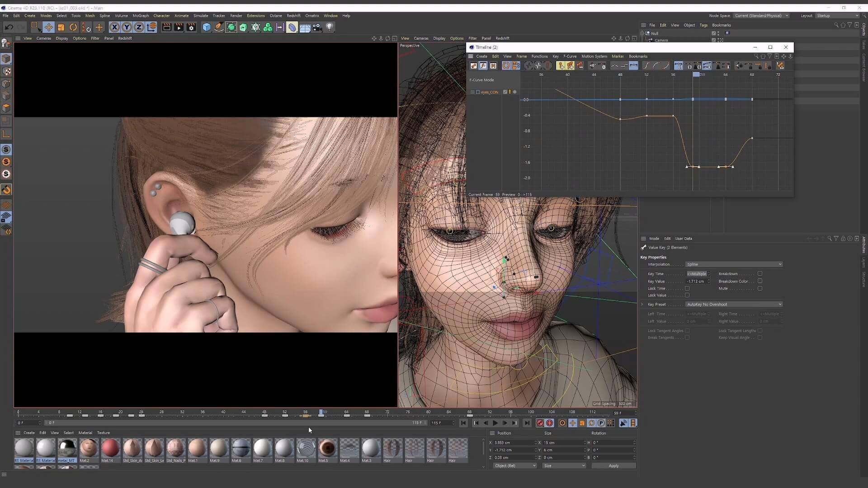The height and width of the screenshot is (488, 868).
Task: Click Record Active Objects keyframe button
Action: [x=540, y=423]
